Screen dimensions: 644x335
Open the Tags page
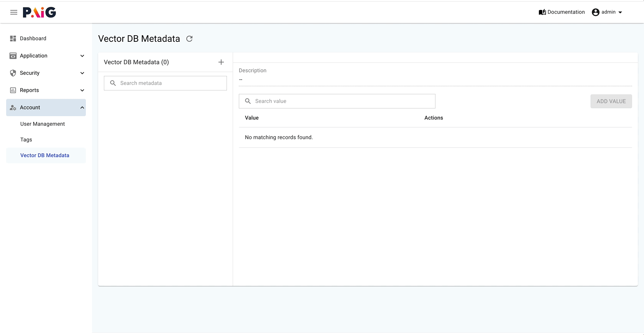[26, 140]
